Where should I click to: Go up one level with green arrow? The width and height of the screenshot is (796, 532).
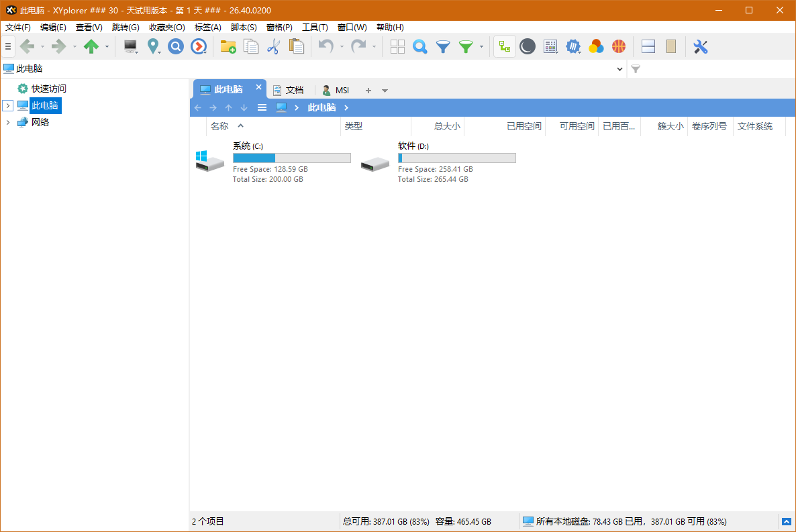[91, 47]
